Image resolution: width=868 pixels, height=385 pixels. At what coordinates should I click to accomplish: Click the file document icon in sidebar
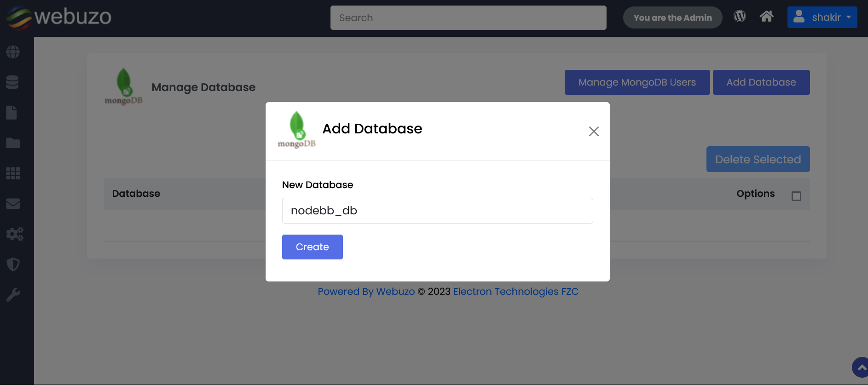coord(12,113)
